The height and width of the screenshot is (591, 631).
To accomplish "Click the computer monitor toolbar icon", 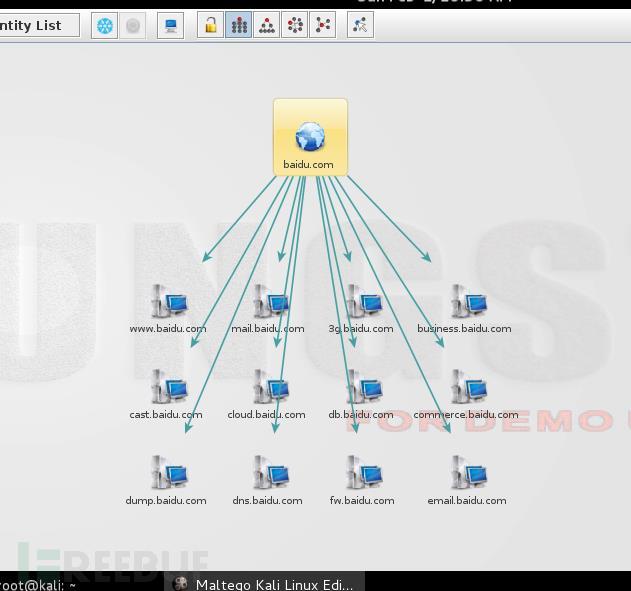I will tap(171, 26).
